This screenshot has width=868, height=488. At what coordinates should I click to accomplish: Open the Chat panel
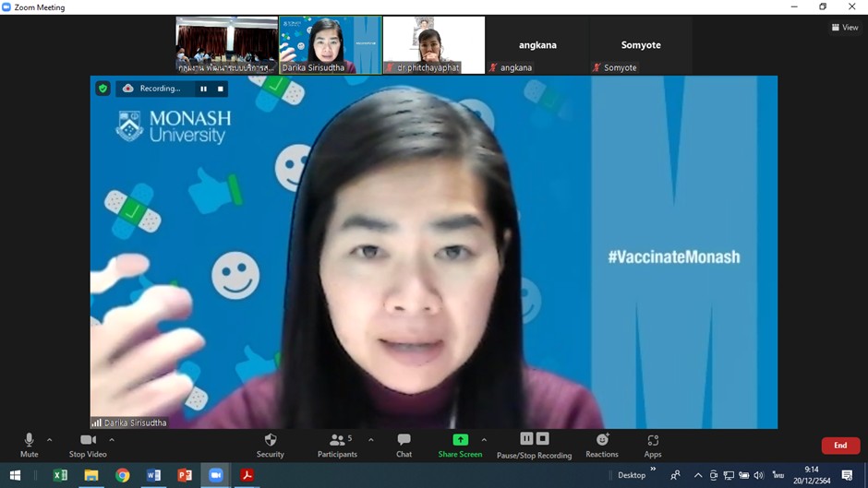(404, 446)
